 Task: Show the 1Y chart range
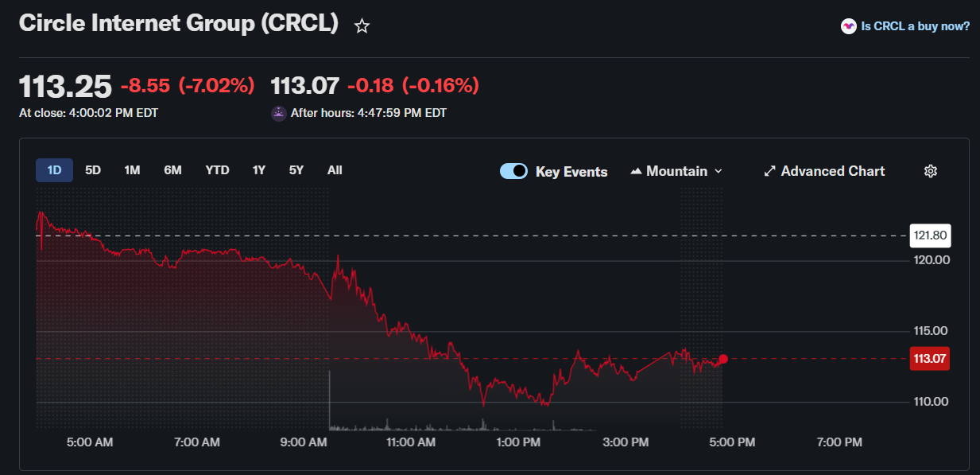click(259, 170)
